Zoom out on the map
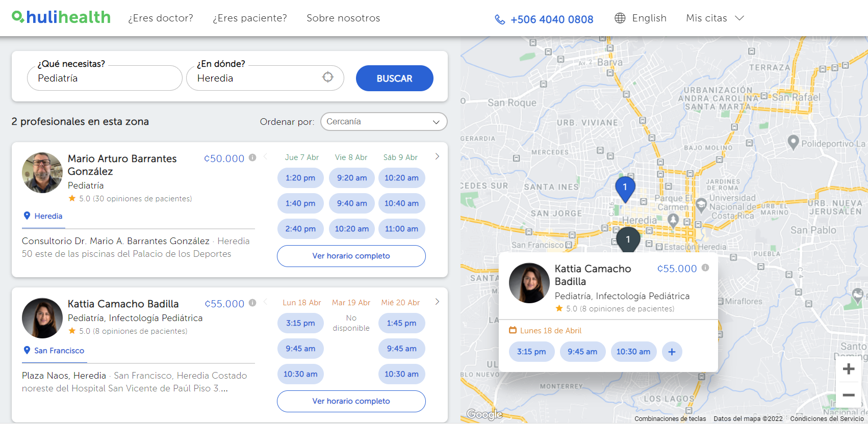 849,395
